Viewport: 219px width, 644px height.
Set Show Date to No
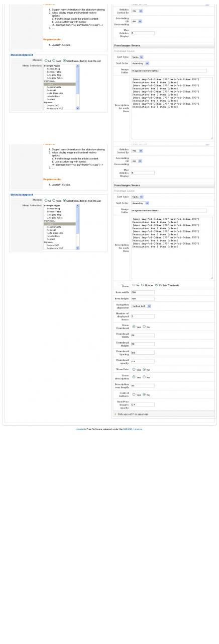tap(144, 369)
